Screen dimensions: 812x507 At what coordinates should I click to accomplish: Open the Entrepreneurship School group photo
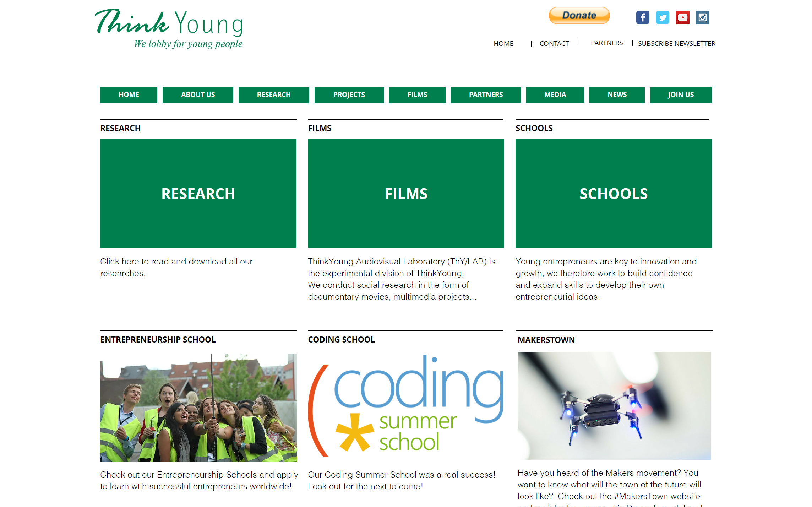198,408
